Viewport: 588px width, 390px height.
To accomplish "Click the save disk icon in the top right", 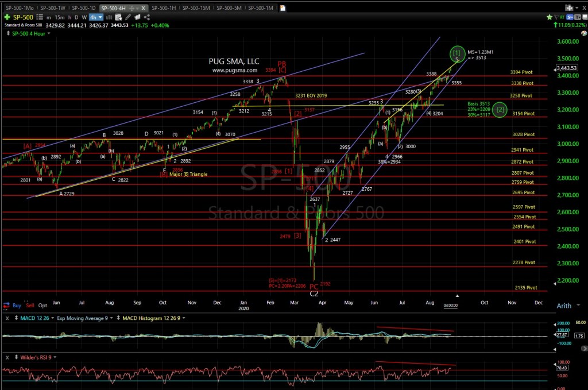I will pyautogui.click(x=584, y=17).
